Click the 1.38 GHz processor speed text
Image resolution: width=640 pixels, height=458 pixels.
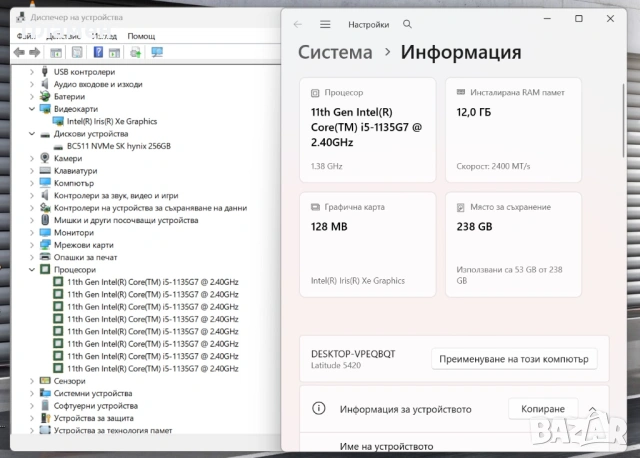click(x=327, y=166)
